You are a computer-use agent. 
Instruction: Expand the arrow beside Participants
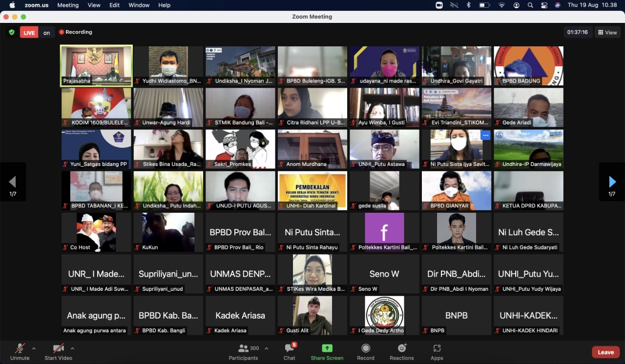click(x=266, y=348)
